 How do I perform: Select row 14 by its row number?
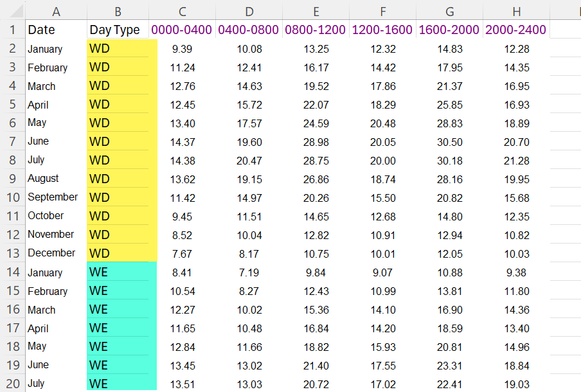[12, 272]
